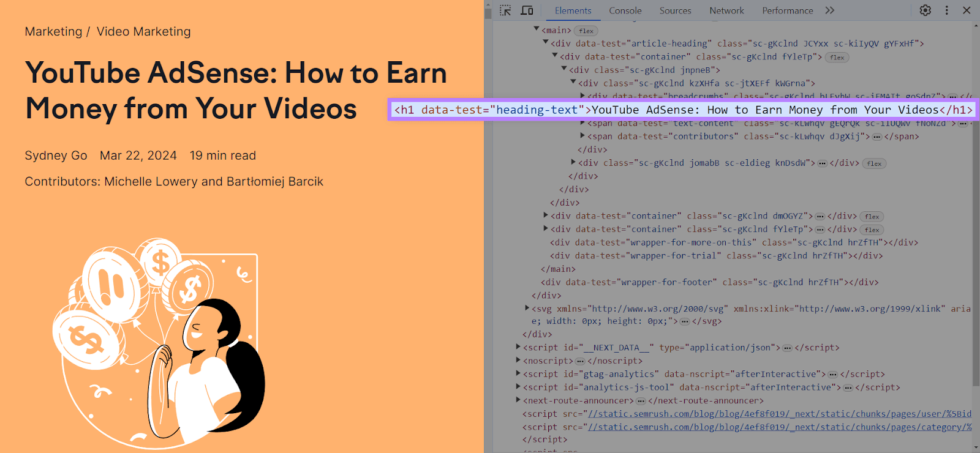Click the article title heading

tap(236, 91)
